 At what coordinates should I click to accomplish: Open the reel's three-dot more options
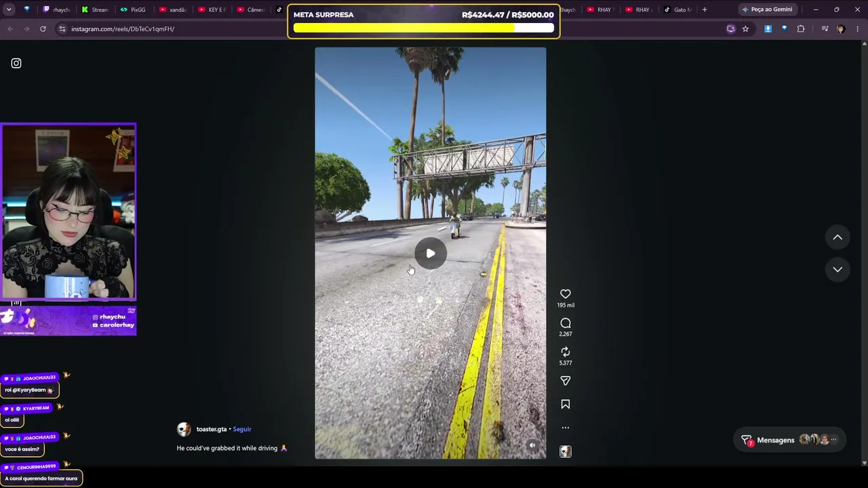(x=566, y=428)
